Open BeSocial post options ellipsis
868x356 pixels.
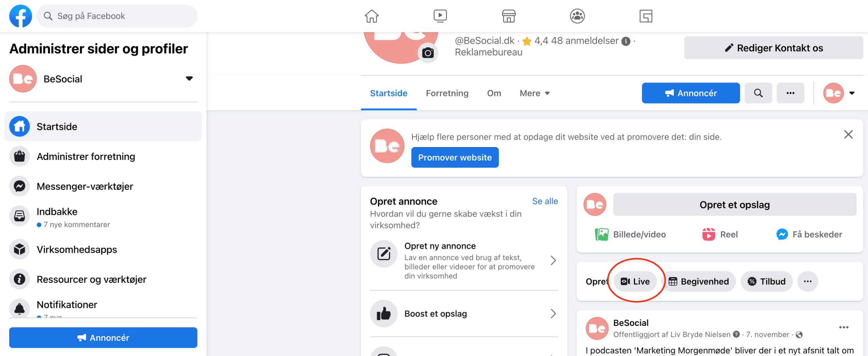coord(844,327)
